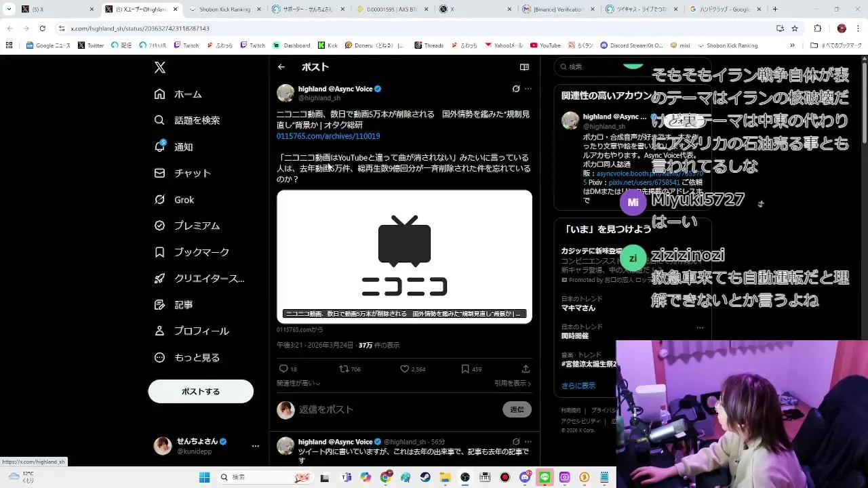Open LINE from the taskbar

(545, 477)
